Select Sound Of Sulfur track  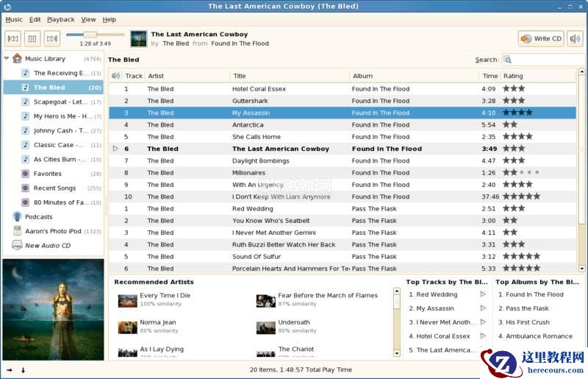[x=343, y=257]
